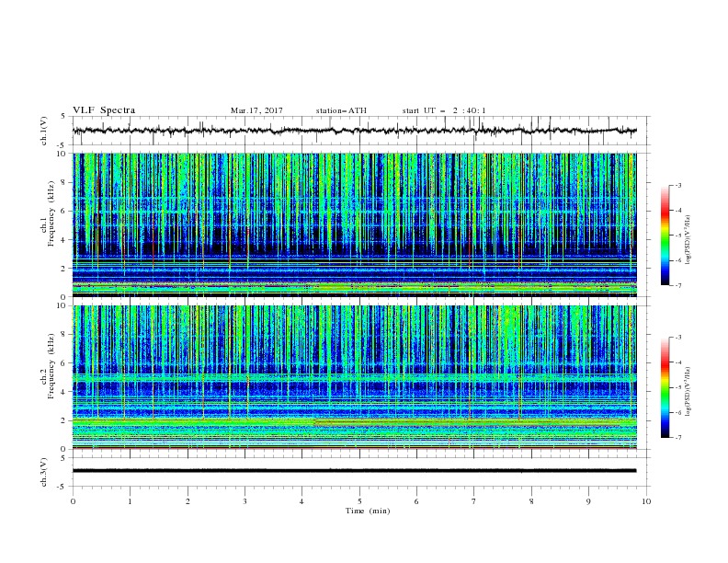The height and width of the screenshot is (563, 728).
Task: Click the "-7" tick on ch.2 color bar
Action: coord(678,438)
